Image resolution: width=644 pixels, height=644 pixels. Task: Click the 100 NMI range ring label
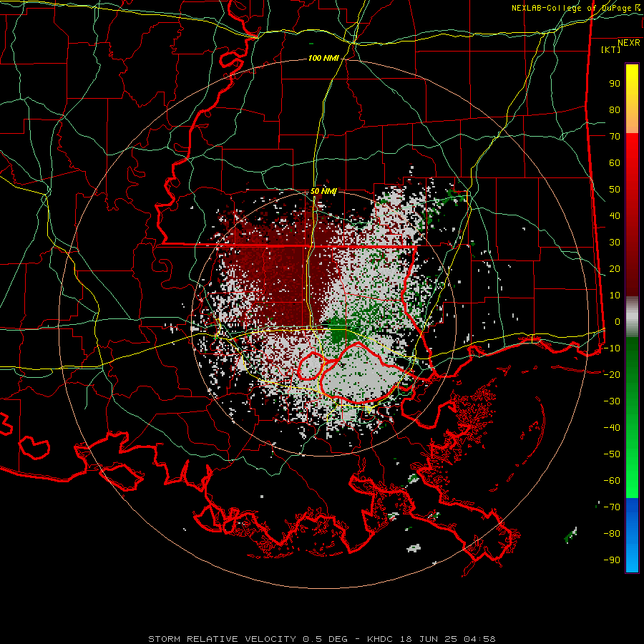click(x=323, y=59)
